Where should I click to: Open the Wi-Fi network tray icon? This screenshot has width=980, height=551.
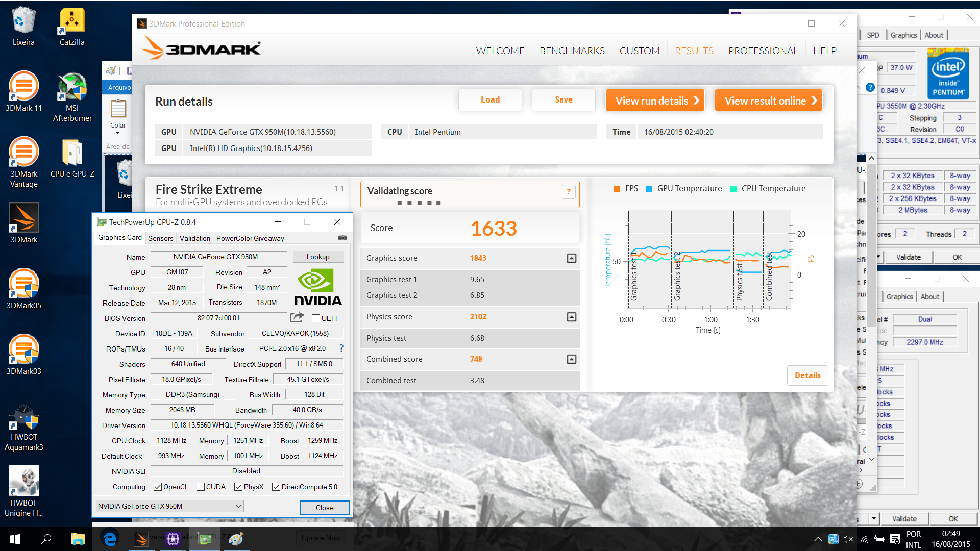point(864,539)
